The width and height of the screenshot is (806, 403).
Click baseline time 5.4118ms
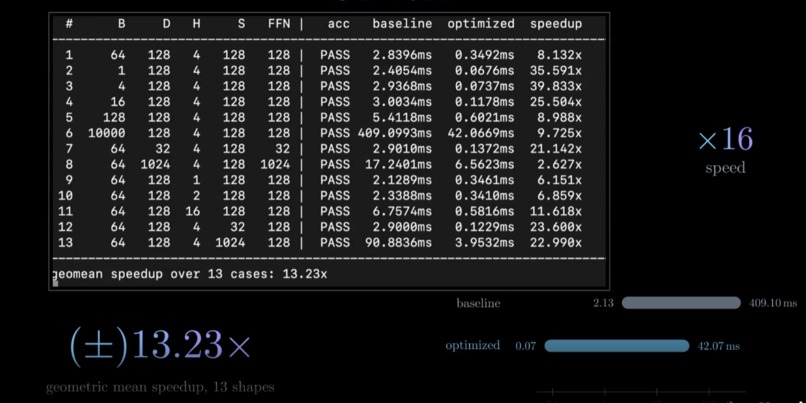point(402,118)
